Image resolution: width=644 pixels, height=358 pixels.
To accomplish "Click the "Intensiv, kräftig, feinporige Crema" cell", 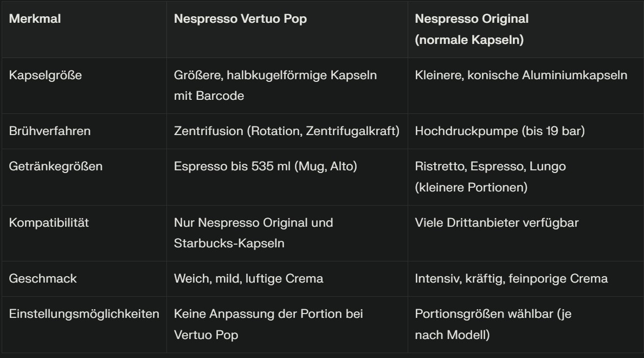I will pos(511,279).
